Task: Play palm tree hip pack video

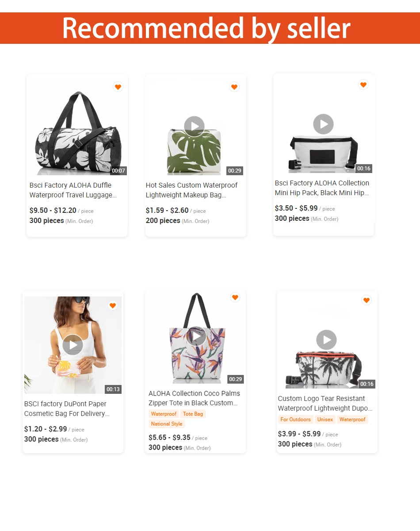Action: tap(327, 340)
